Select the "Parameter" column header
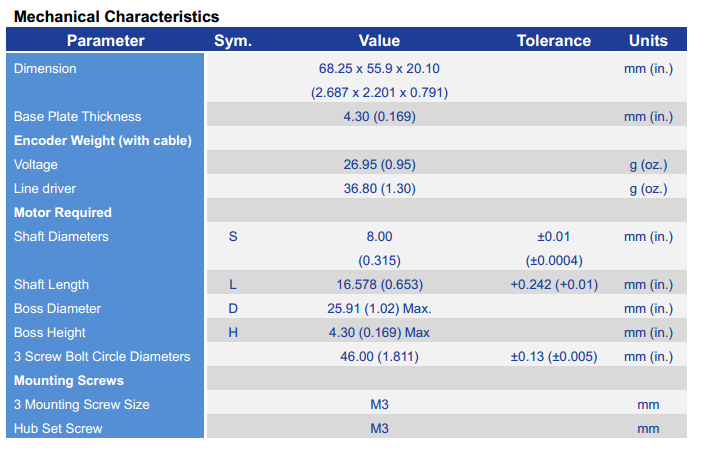Screen dimensions: 704x459 (x=105, y=41)
